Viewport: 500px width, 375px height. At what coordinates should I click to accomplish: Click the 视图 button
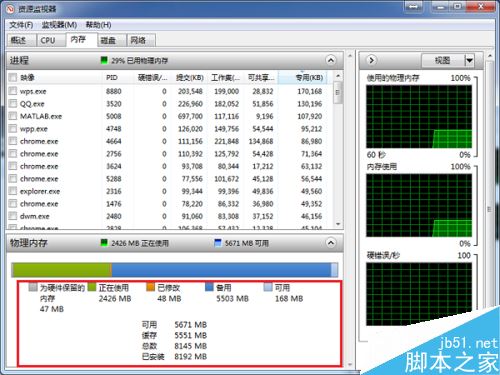tap(443, 60)
